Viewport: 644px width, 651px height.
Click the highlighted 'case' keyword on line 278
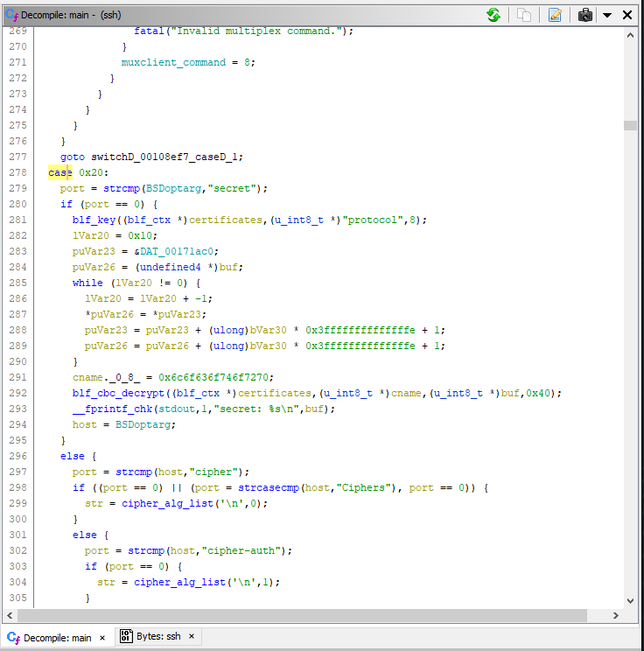pyautogui.click(x=60, y=172)
